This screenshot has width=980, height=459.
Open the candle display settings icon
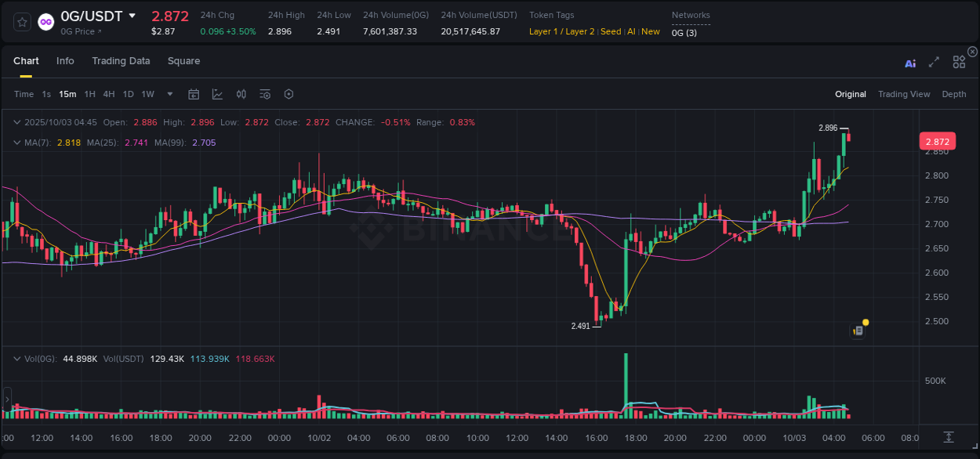click(x=241, y=94)
